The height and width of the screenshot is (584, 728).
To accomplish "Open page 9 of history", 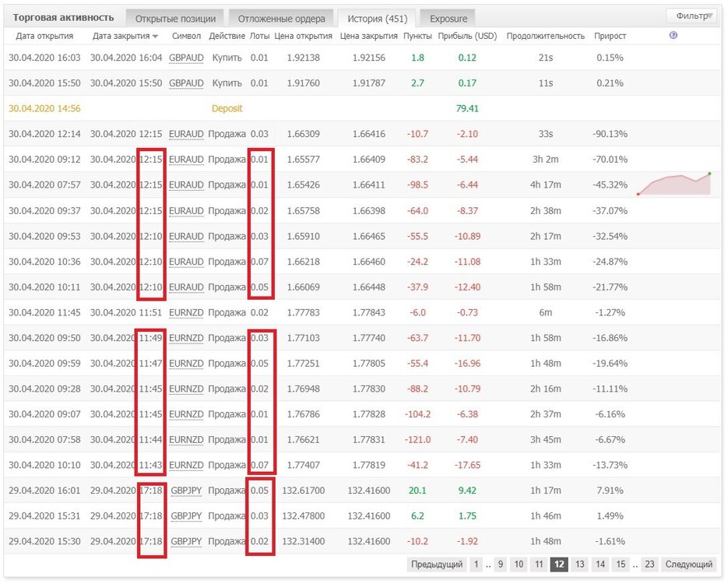I will [501, 564].
